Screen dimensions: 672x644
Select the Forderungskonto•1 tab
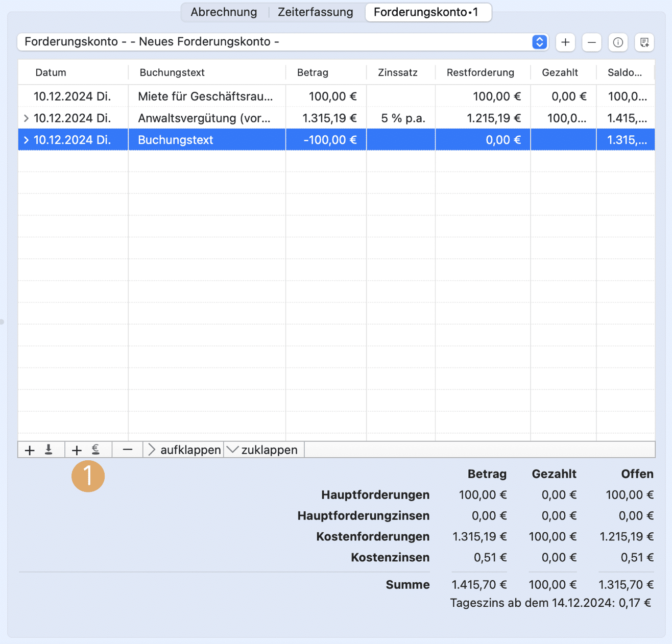pyautogui.click(x=428, y=12)
